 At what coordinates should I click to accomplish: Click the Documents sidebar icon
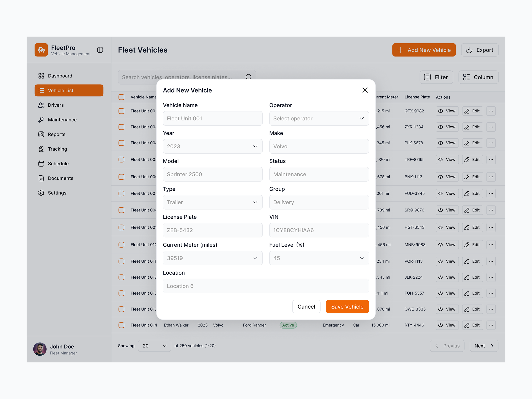point(41,178)
